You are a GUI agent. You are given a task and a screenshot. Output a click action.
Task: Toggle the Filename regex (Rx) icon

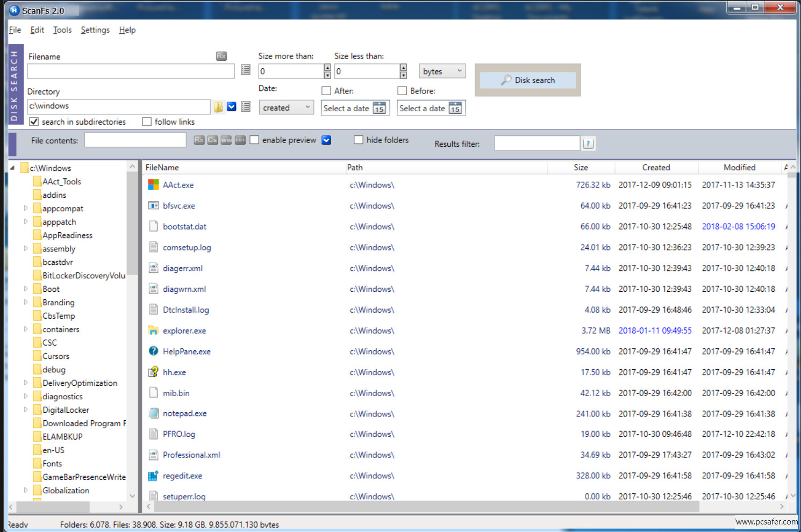(221, 56)
